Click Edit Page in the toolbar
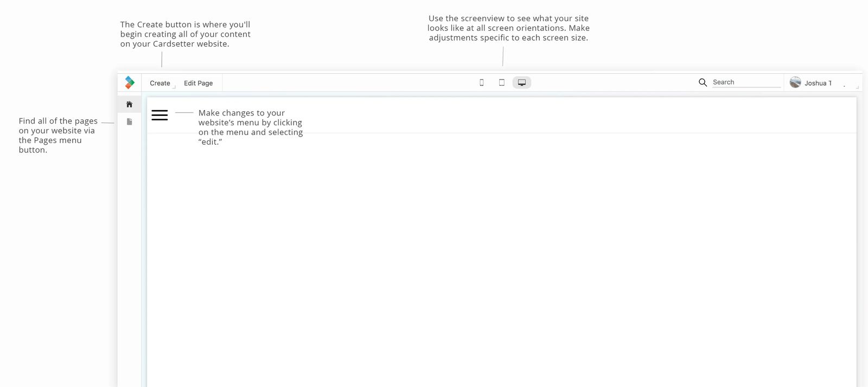The height and width of the screenshot is (387, 868). point(198,83)
